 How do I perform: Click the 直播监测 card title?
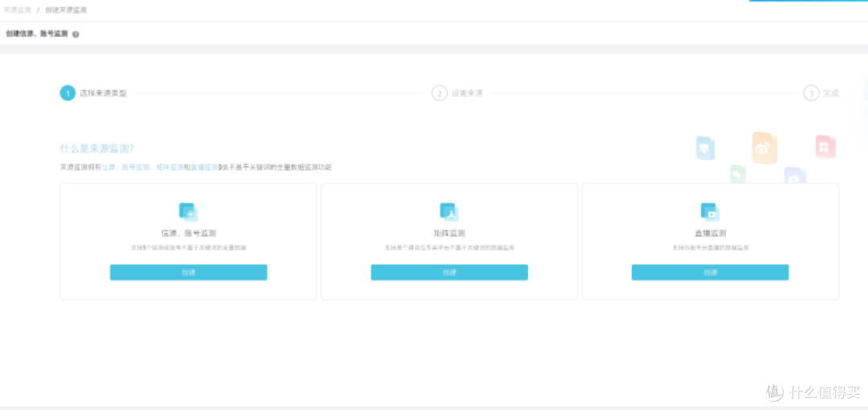coord(710,233)
